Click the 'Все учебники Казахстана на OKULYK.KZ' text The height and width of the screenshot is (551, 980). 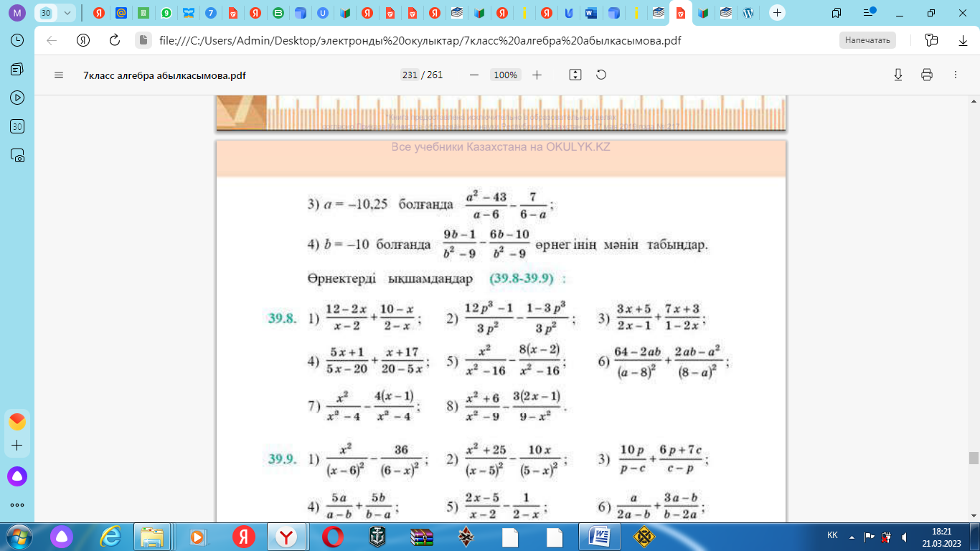pyautogui.click(x=501, y=147)
